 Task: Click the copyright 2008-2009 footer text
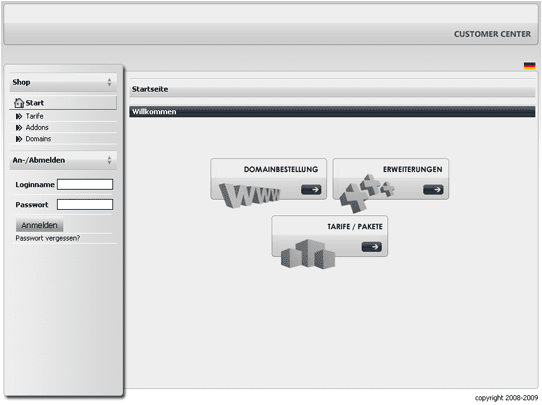pyautogui.click(x=506, y=398)
